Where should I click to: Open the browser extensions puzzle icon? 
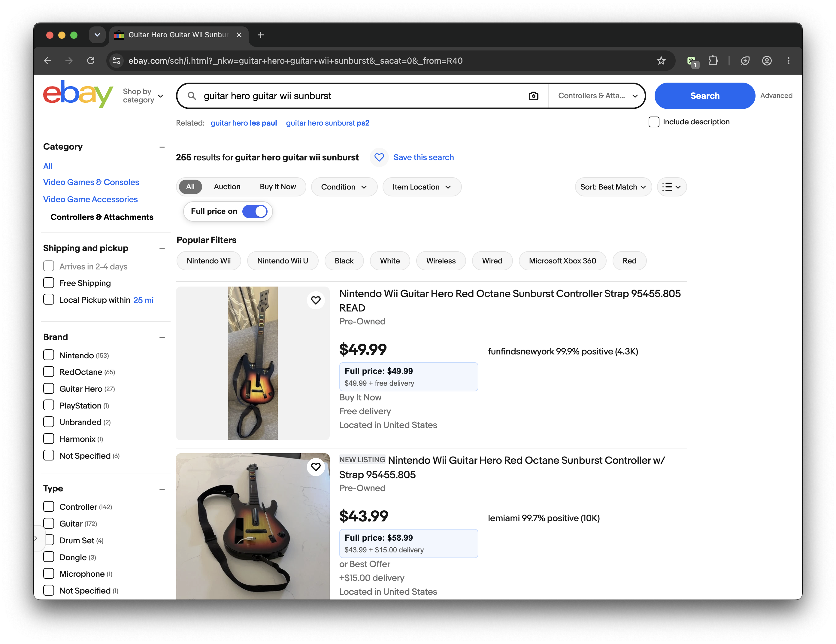coord(713,60)
